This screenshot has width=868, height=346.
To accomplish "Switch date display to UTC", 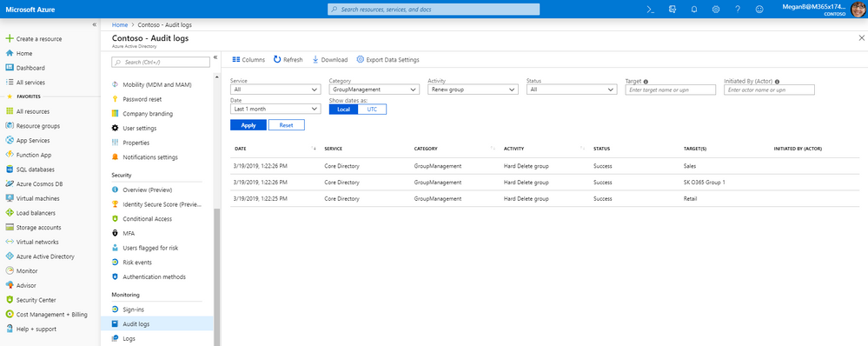I will click(372, 109).
